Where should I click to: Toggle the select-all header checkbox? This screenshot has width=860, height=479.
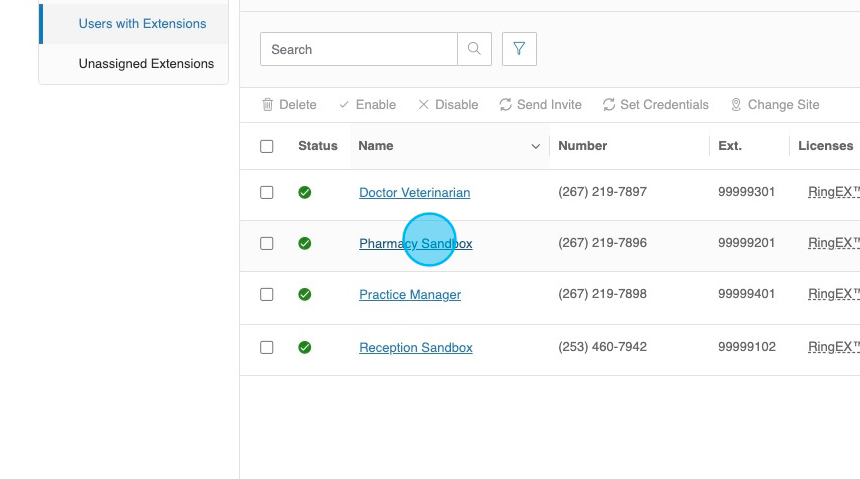click(267, 146)
